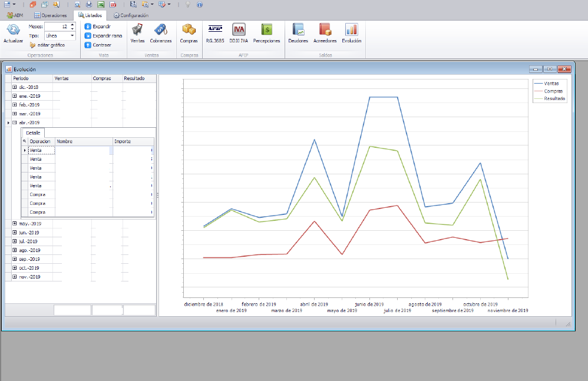Open the RG.3685 AFIP report
Screen dimensions: 588x381
click(214, 30)
